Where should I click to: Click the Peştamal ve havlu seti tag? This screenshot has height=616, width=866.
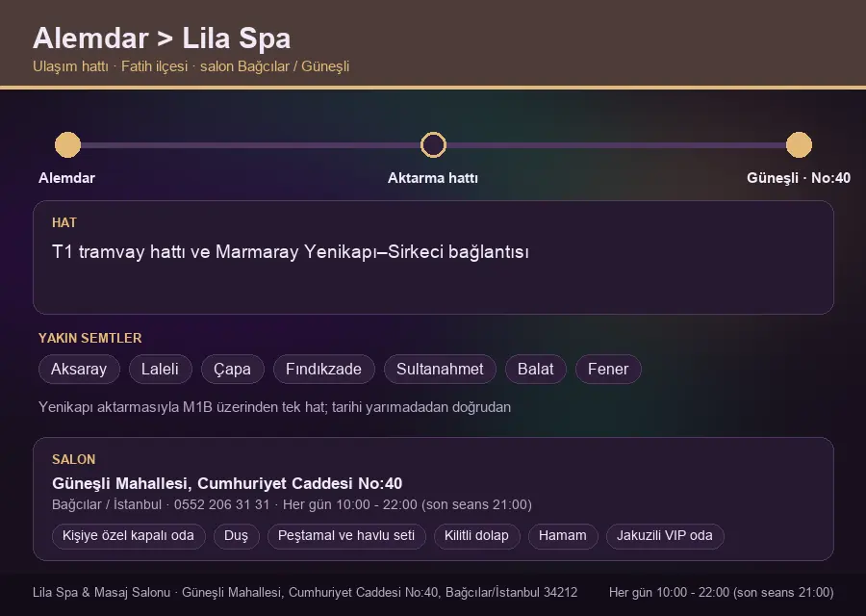click(x=346, y=536)
